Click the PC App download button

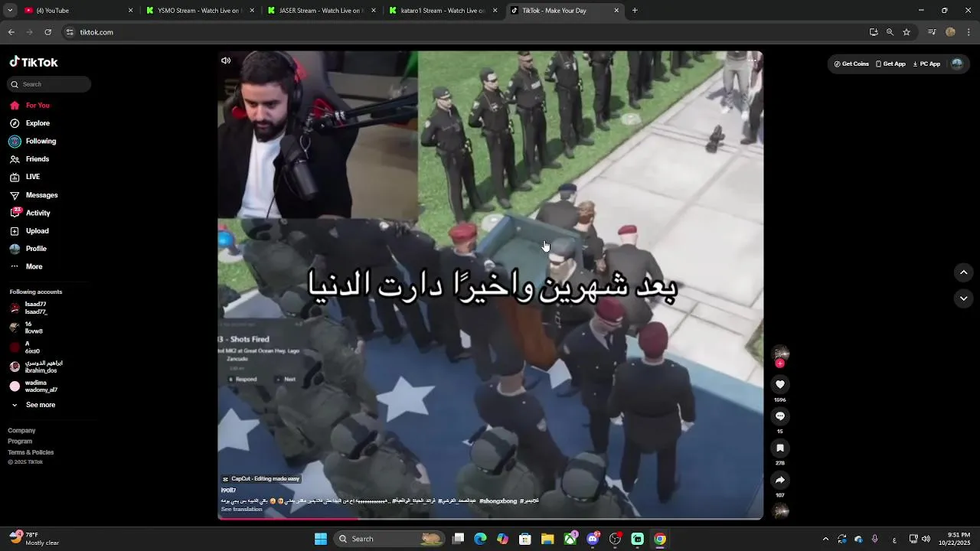926,64
